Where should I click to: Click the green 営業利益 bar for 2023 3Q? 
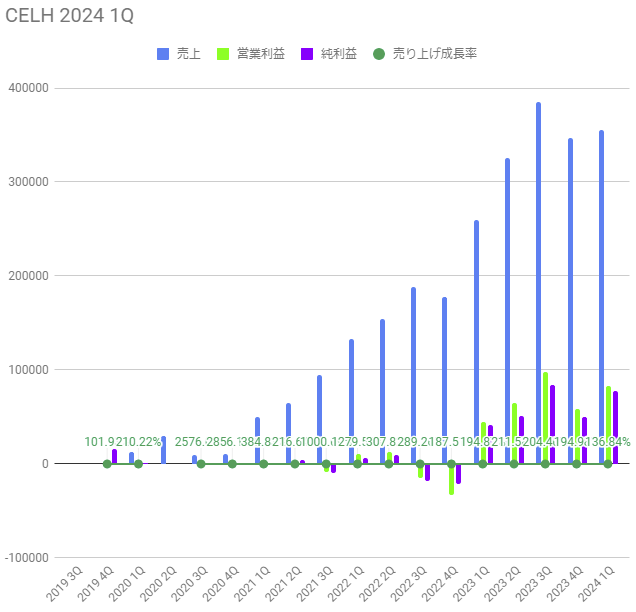click(545, 418)
